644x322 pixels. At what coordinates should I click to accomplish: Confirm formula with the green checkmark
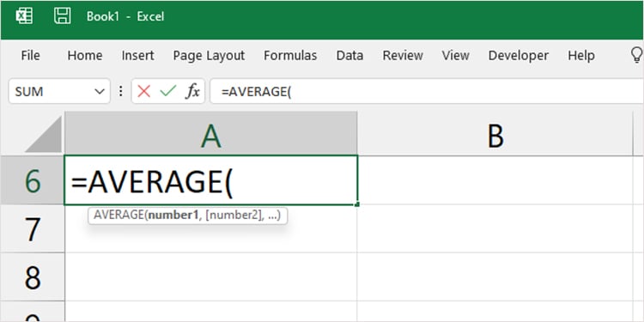[x=168, y=91]
